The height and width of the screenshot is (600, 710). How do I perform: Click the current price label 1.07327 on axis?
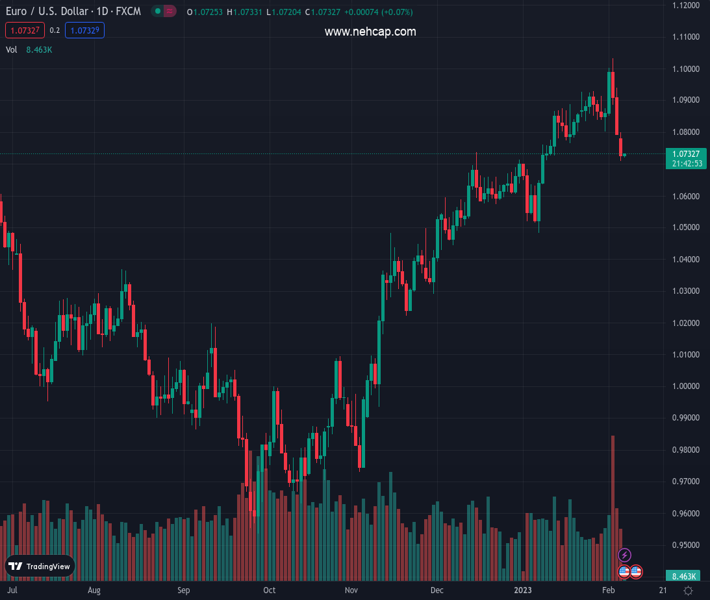[686, 154]
